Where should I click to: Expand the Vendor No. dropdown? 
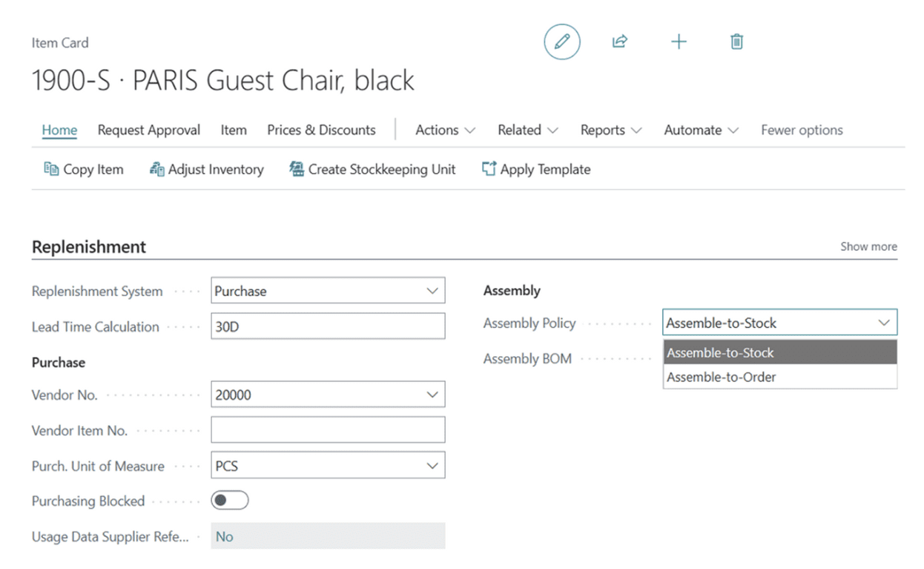tap(432, 395)
